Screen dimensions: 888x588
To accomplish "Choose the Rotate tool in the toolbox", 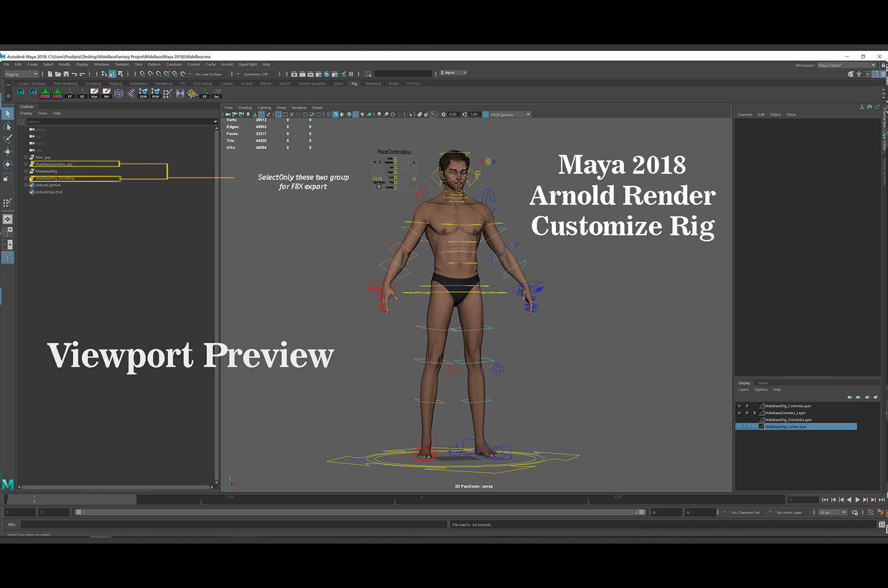I will coord(8,164).
